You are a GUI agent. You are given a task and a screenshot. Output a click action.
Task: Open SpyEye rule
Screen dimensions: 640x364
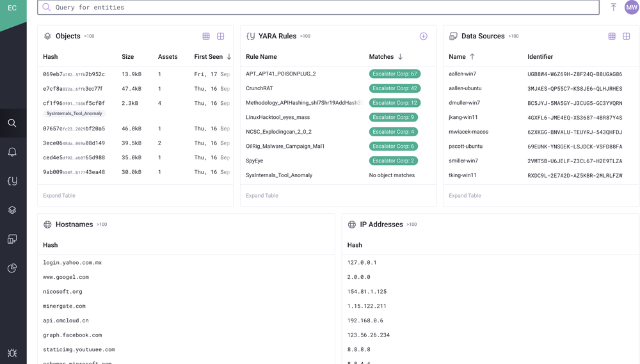(254, 161)
